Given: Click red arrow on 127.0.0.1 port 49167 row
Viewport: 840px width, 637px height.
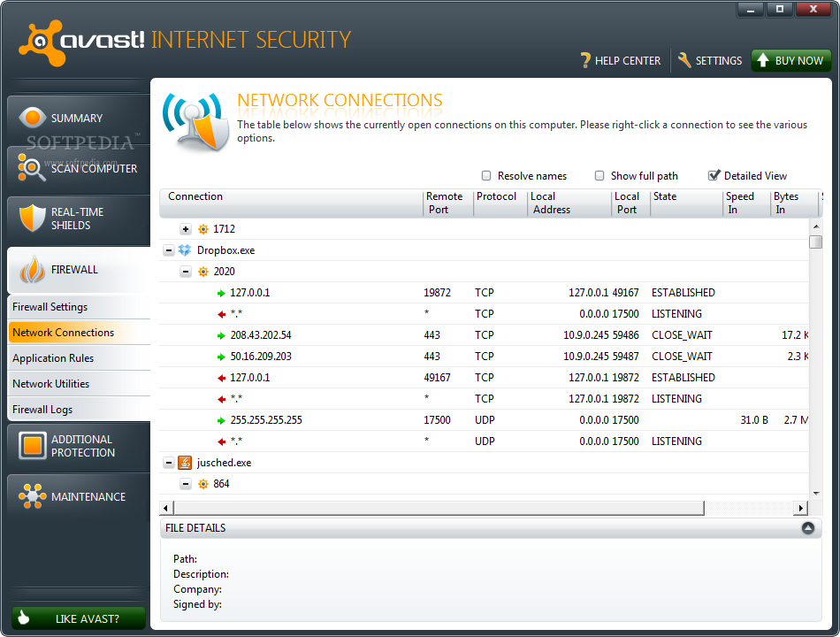Looking at the screenshot, I should tap(221, 378).
